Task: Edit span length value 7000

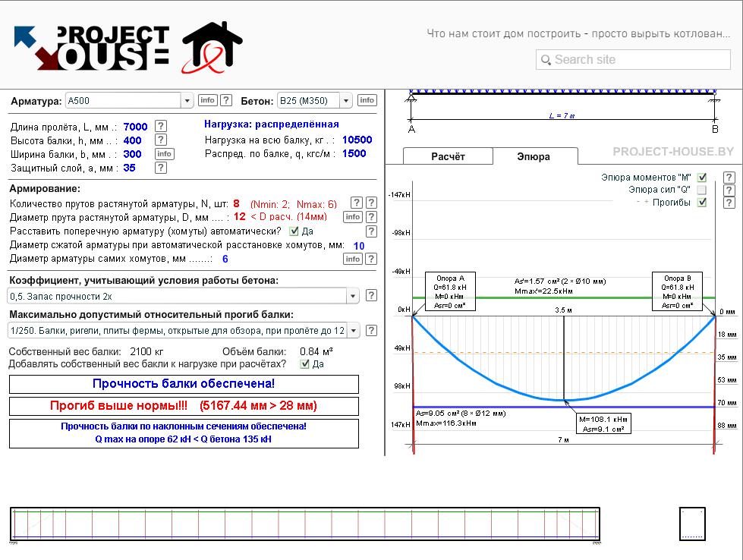Action: [x=136, y=127]
